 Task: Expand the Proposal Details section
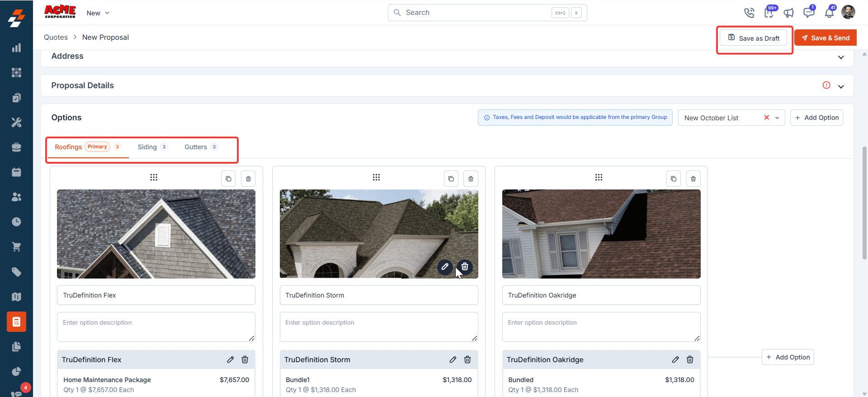[841, 86]
